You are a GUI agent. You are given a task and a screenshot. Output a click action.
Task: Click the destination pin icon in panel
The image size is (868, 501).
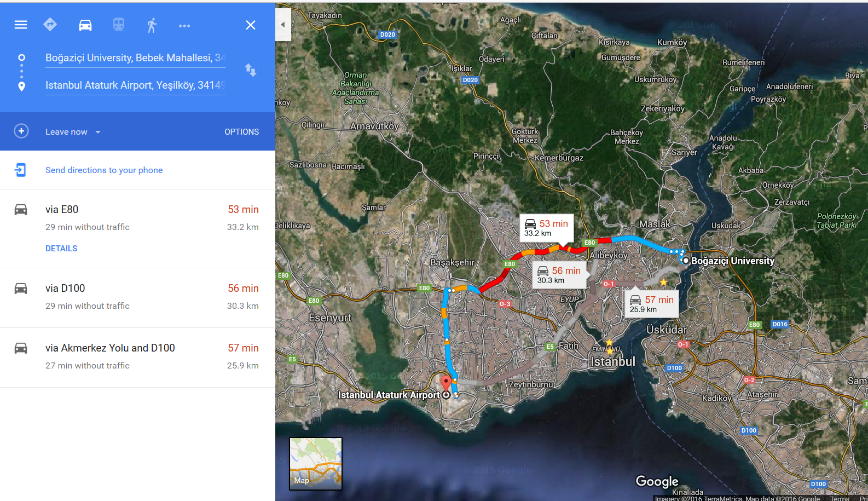21,87
